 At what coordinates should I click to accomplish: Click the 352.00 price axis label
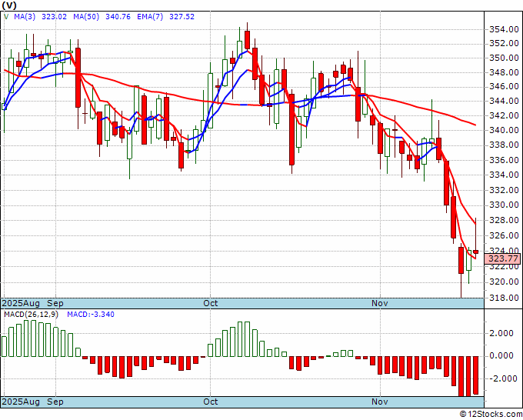[504, 44]
